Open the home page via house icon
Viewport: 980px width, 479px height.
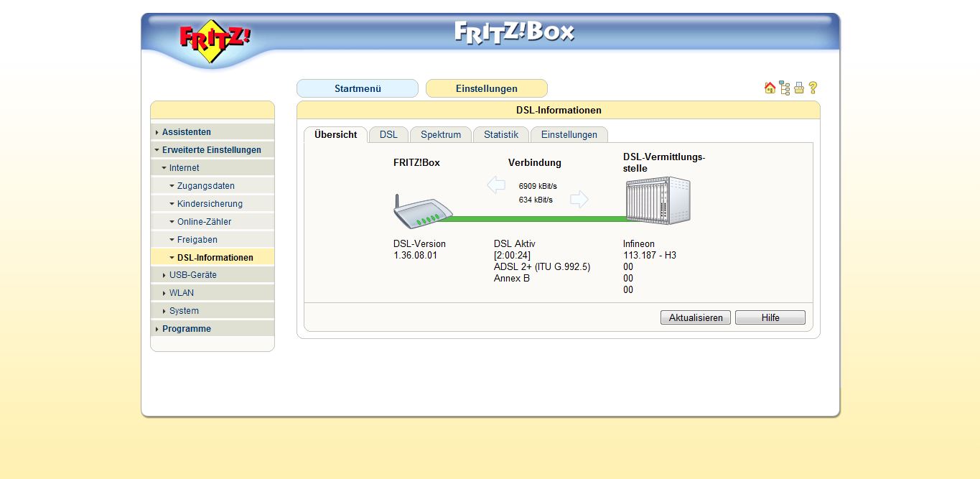[x=770, y=88]
